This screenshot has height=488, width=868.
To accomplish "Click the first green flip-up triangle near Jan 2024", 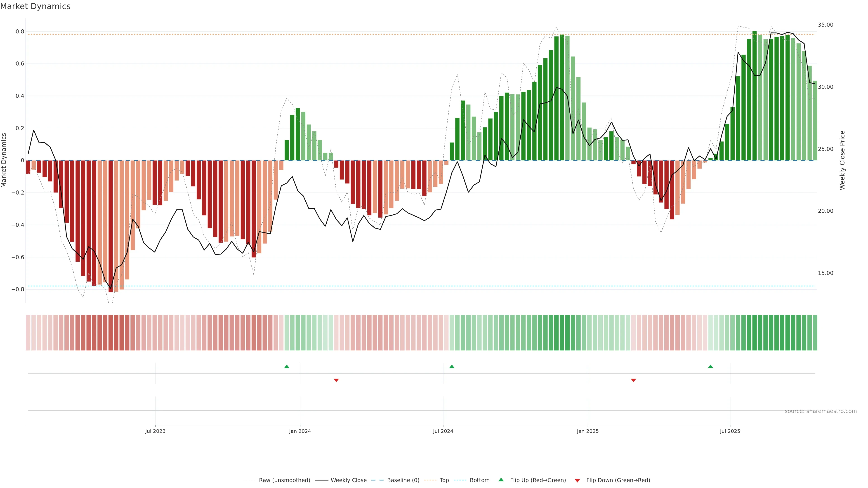I will [287, 366].
